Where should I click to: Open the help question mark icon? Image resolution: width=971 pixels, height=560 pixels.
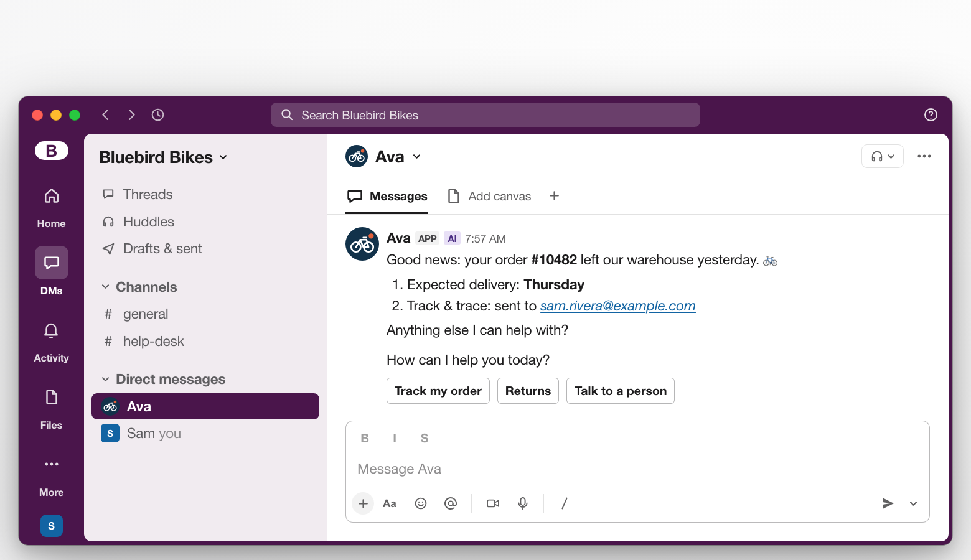coord(931,114)
